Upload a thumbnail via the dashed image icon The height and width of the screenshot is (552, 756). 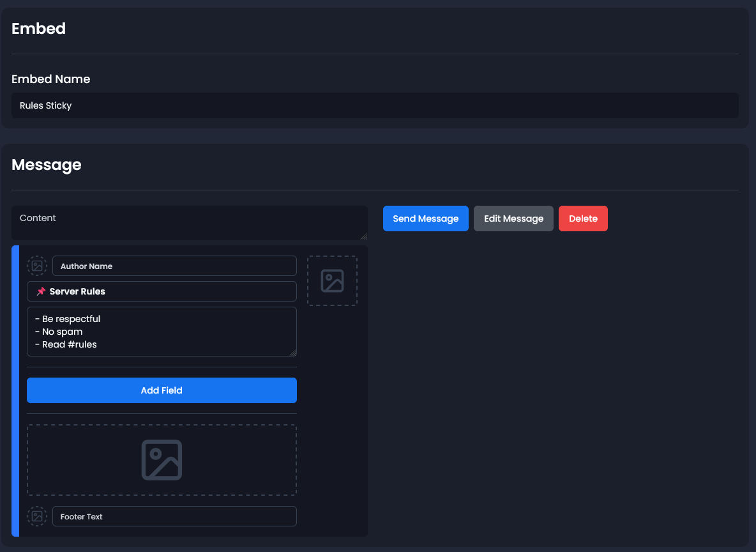click(332, 280)
